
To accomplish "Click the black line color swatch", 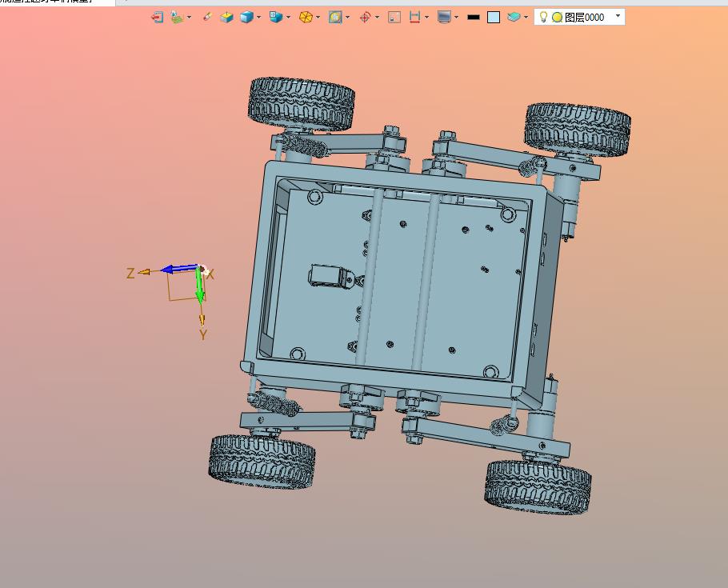I will 473,18.
